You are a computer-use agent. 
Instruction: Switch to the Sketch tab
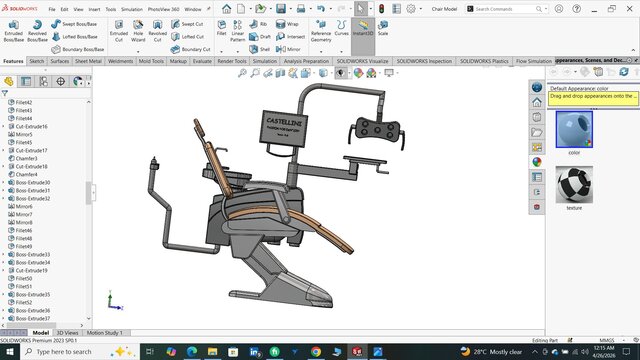pos(37,61)
